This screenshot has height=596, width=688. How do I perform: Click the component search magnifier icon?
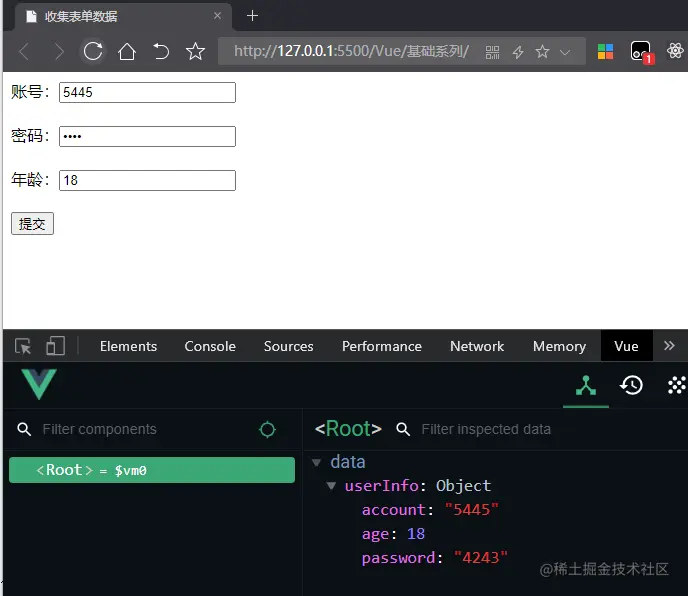[24, 429]
